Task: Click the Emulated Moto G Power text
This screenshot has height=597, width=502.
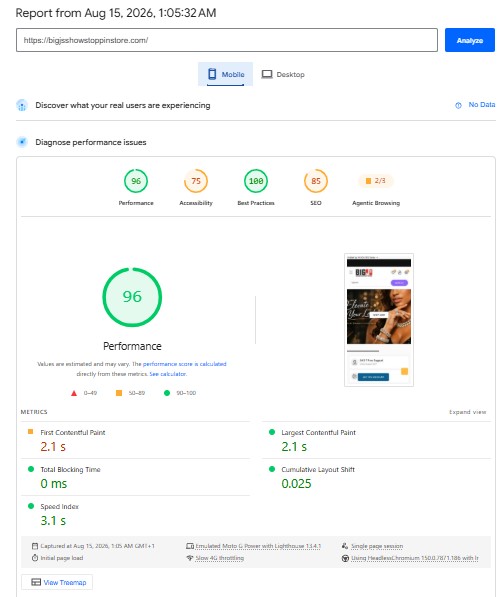Action: click(258, 546)
